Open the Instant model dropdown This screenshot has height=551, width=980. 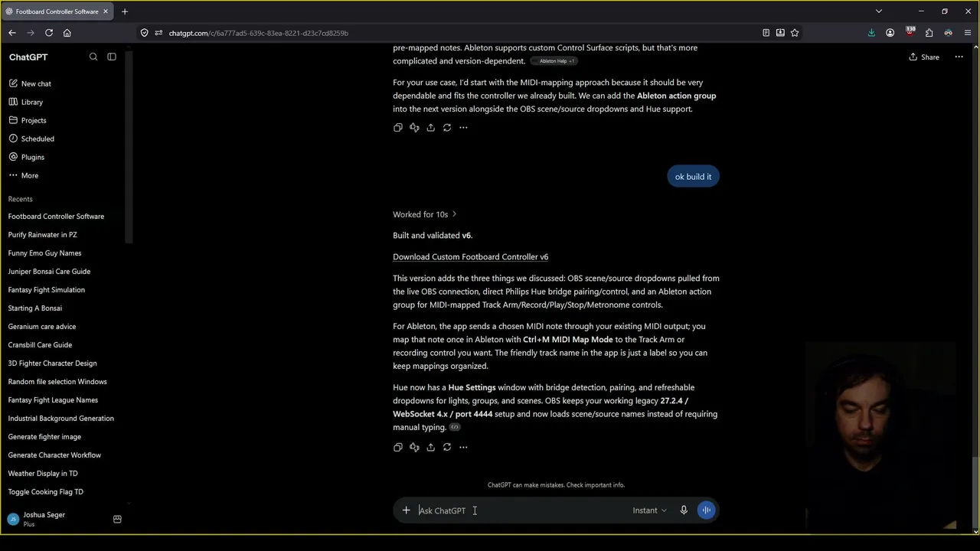tap(649, 510)
